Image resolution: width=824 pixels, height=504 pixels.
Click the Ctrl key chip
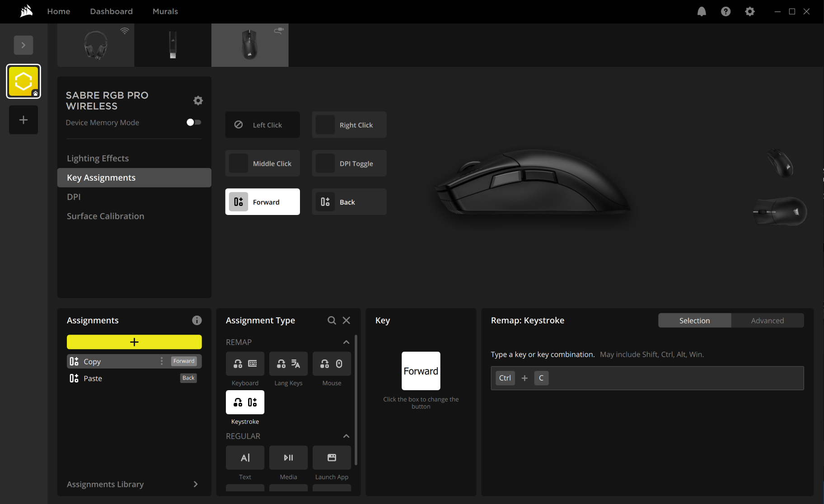tap(505, 378)
